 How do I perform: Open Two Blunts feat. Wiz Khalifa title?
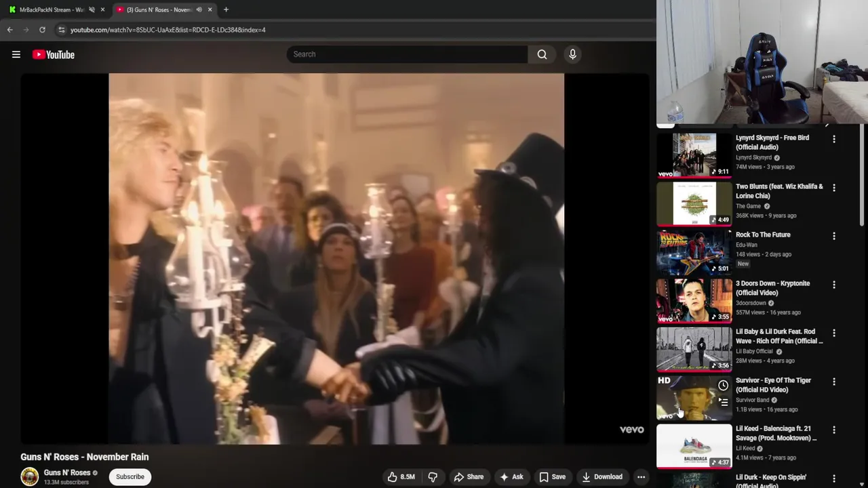779,191
